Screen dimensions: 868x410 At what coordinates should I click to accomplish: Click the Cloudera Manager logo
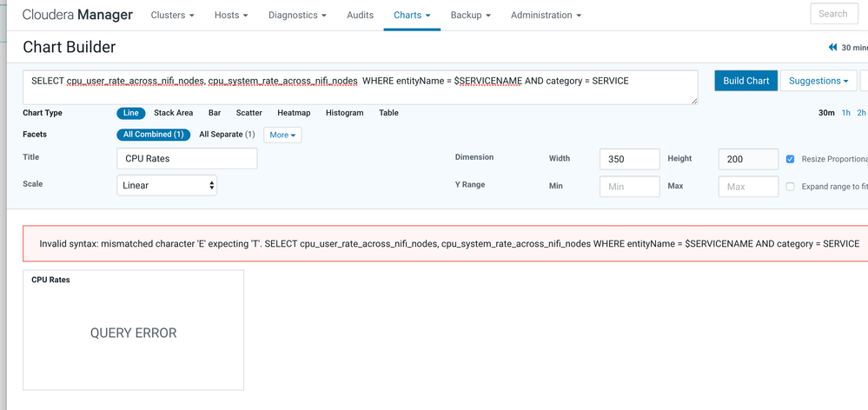tap(77, 15)
